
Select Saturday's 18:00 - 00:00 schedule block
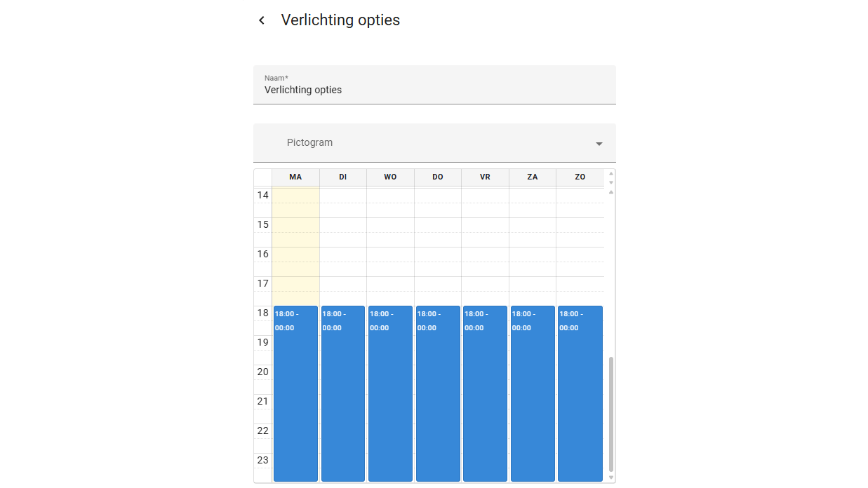(533, 393)
